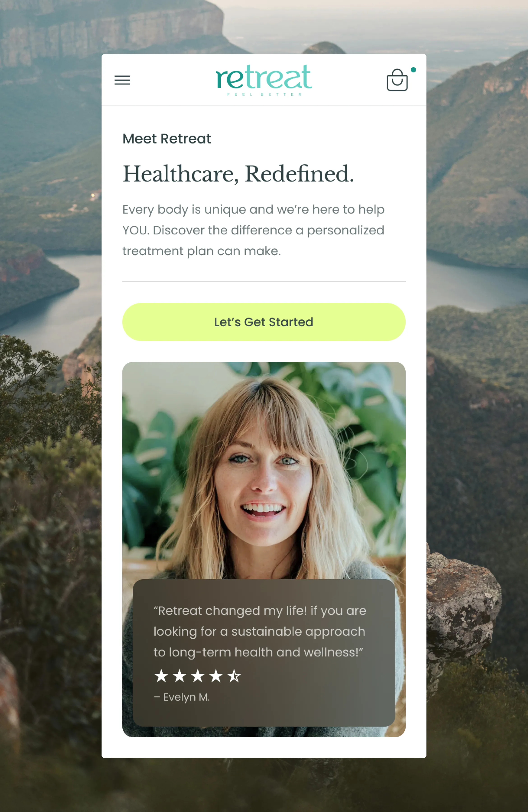Select the third rating star
This screenshot has height=812, width=528.
pyautogui.click(x=198, y=675)
